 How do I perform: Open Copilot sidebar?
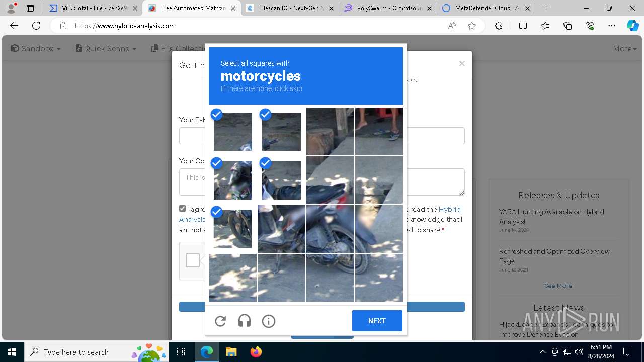pyautogui.click(x=632, y=26)
